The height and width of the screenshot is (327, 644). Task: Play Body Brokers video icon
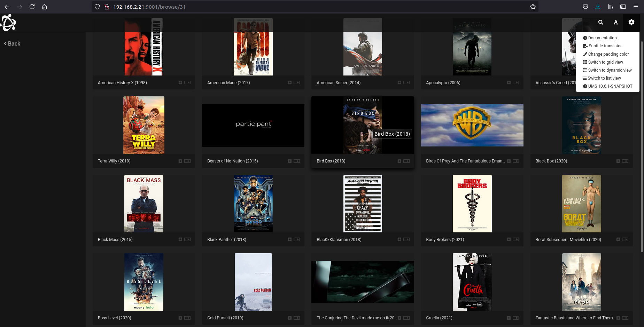tap(516, 239)
